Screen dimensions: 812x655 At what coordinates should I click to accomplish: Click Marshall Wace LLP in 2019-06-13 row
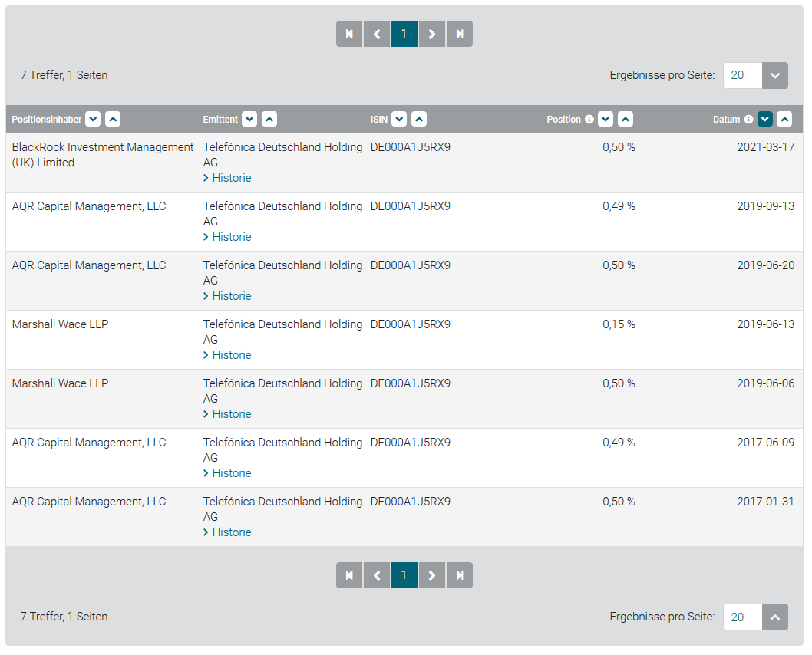60,324
